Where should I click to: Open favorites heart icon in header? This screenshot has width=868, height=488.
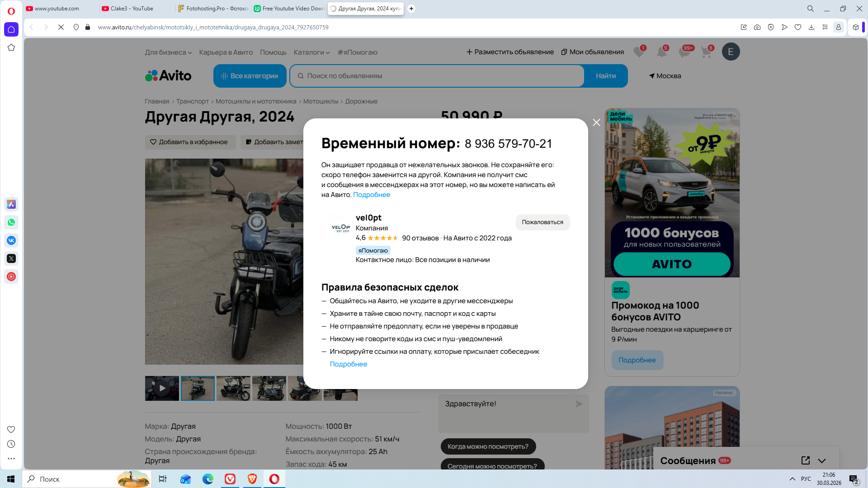tap(638, 52)
